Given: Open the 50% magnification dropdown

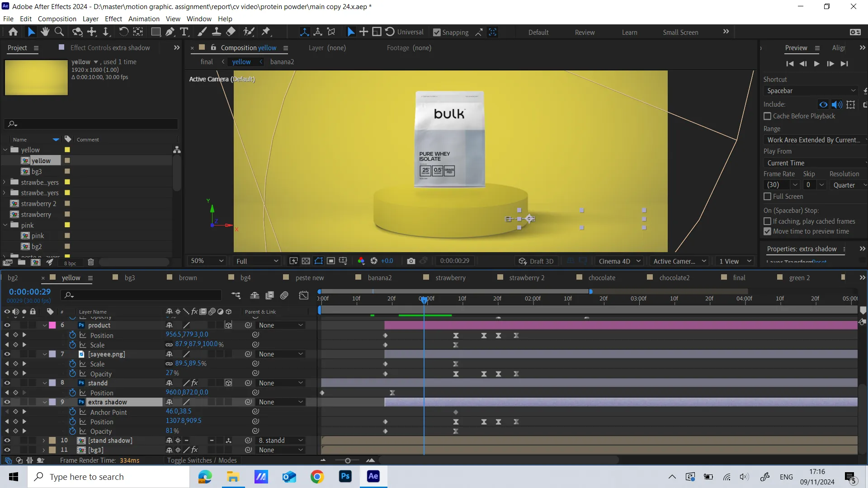Looking at the screenshot, I should pos(207,261).
